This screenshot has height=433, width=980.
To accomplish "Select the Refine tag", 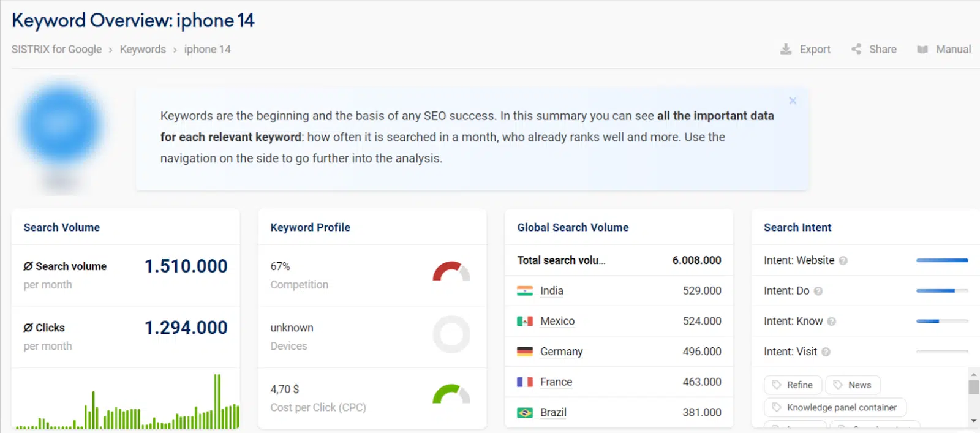I will pos(793,385).
